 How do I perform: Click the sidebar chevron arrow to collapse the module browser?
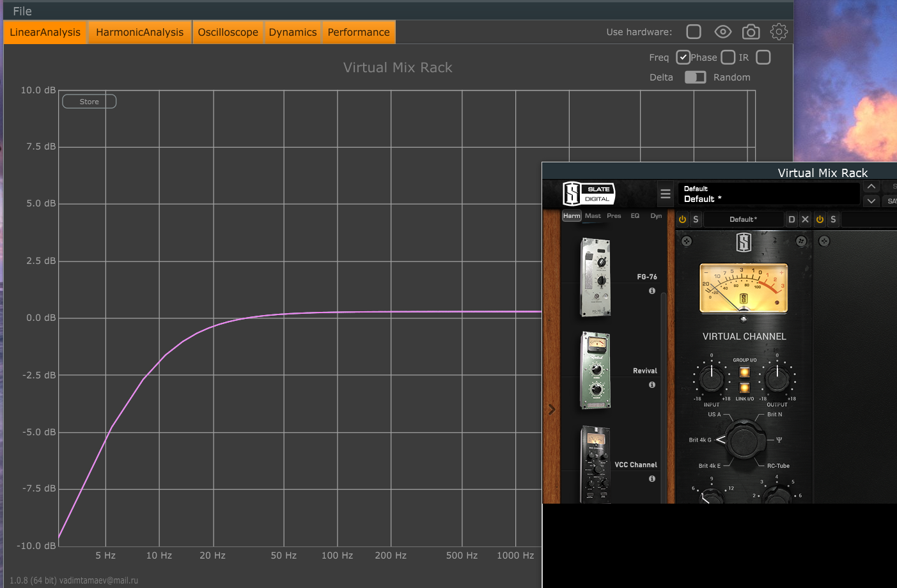tap(552, 410)
